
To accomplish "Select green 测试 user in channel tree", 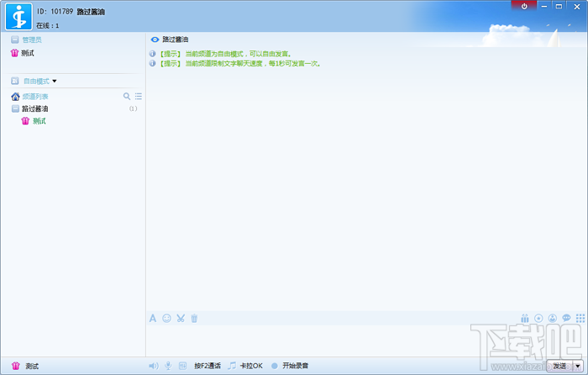I will 39,121.
